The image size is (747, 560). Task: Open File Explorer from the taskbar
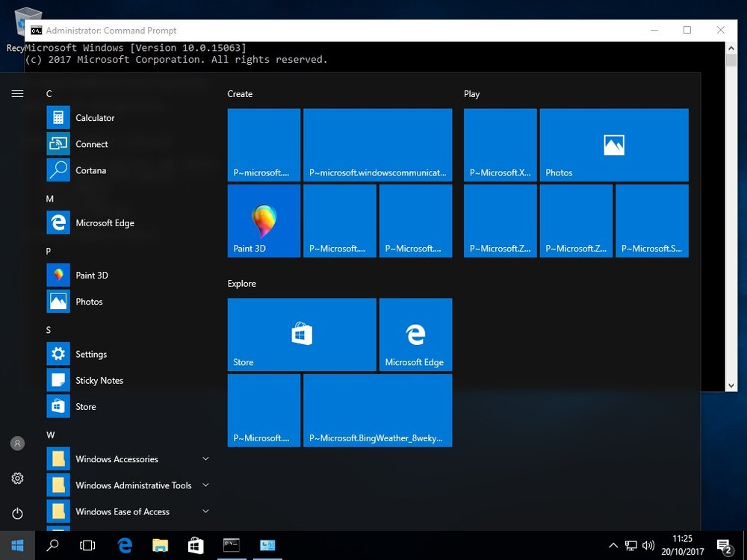[160, 545]
